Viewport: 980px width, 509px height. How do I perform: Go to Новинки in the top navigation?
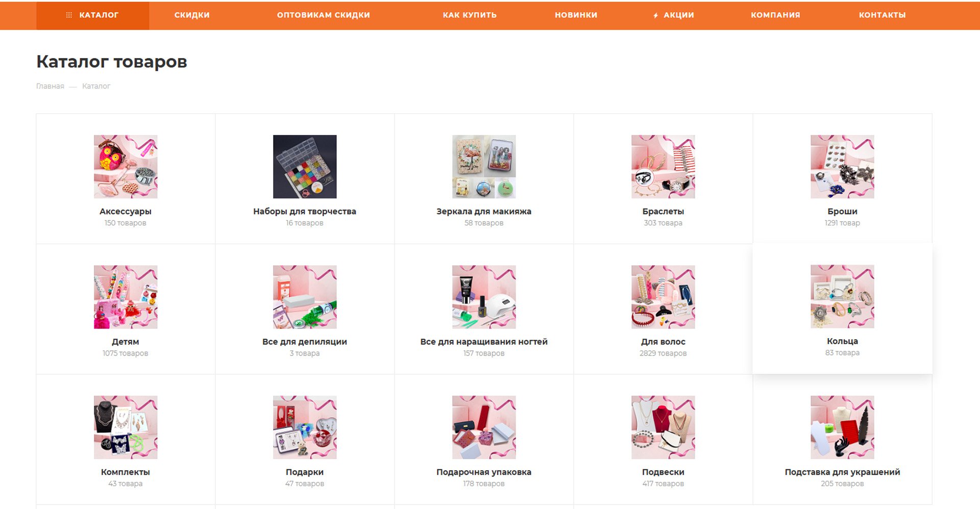pos(576,15)
